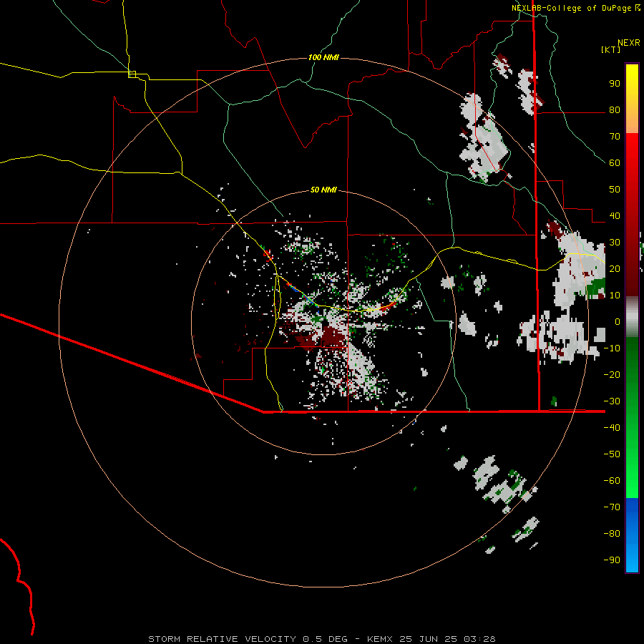Viewport: 644px width, 644px height.
Task: Click the 60 value on the velocity scale
Action: click(x=615, y=163)
